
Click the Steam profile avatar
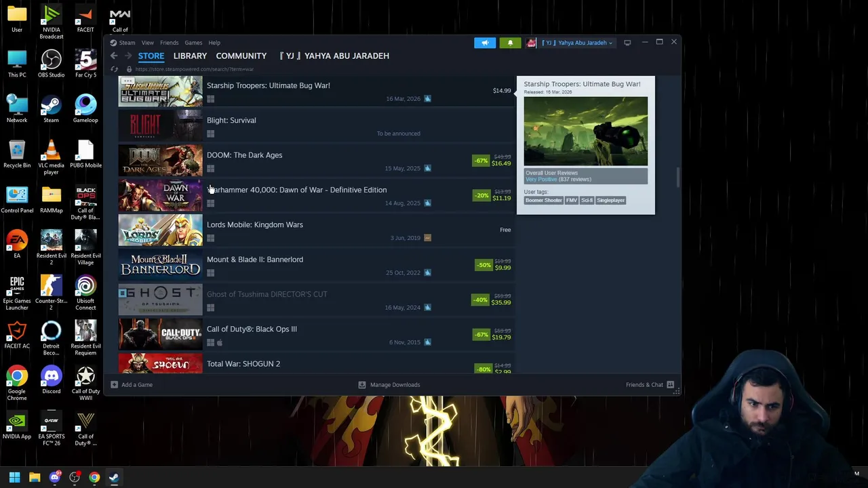coord(531,43)
